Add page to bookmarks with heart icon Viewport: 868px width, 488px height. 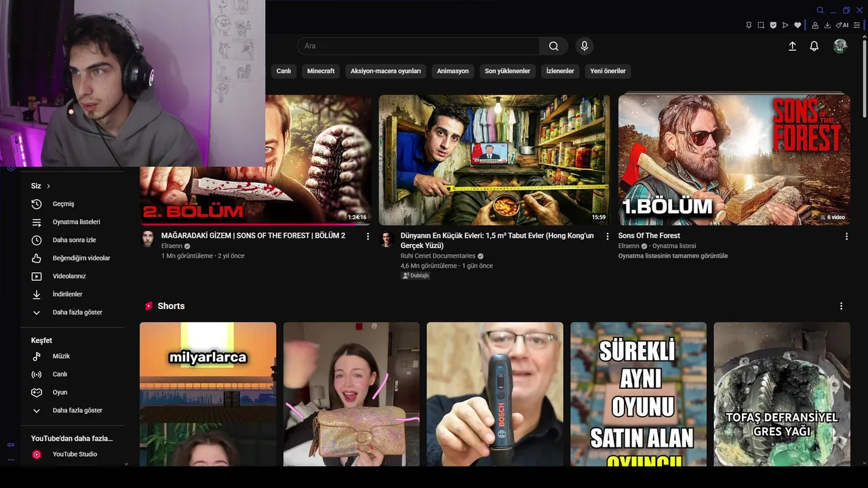point(797,25)
